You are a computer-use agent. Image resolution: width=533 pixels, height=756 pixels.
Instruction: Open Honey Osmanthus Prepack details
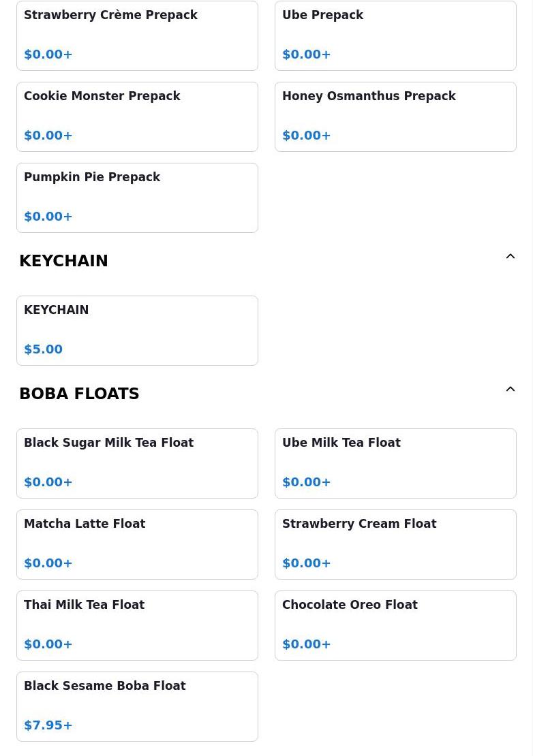pyautogui.click(x=395, y=116)
